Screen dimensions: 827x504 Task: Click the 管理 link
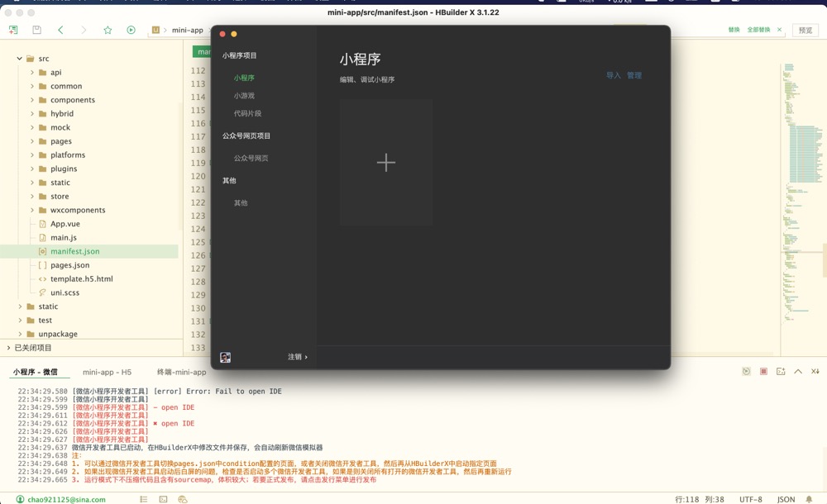coord(634,75)
